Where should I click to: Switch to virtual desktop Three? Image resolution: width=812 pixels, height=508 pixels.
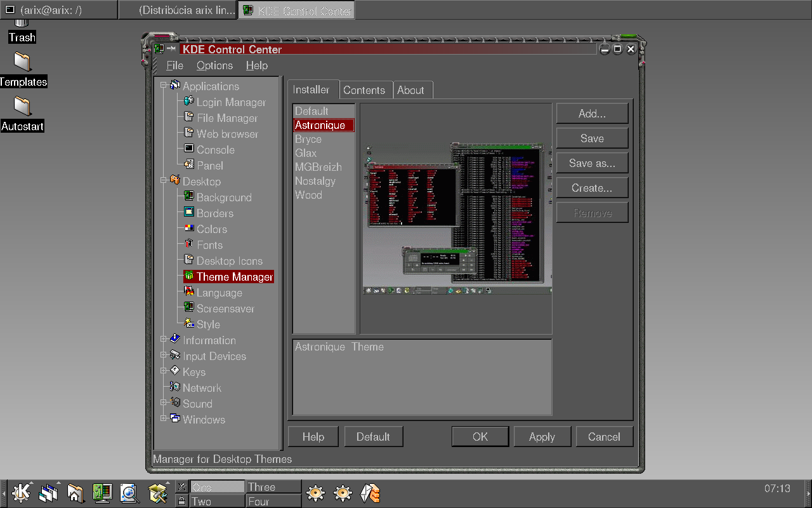pyautogui.click(x=273, y=487)
